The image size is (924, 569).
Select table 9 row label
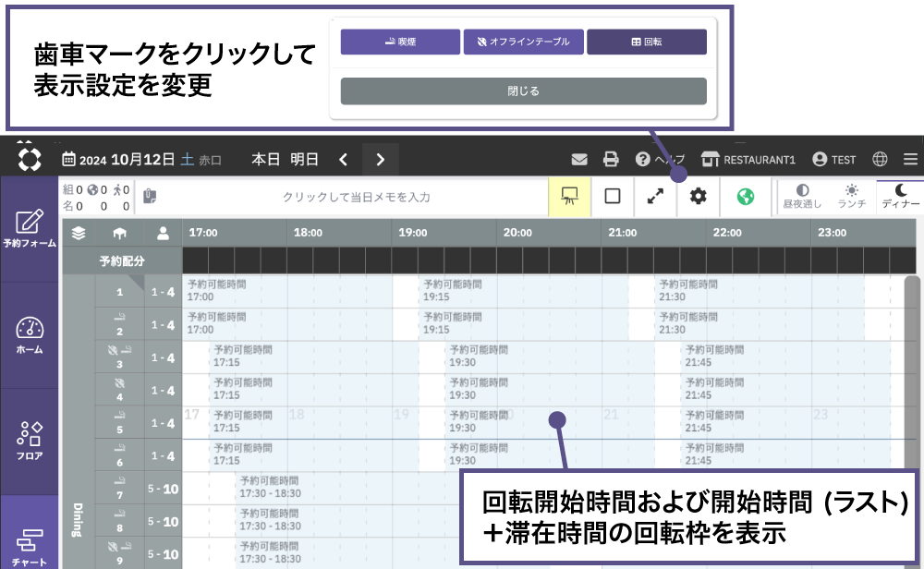pos(119,553)
